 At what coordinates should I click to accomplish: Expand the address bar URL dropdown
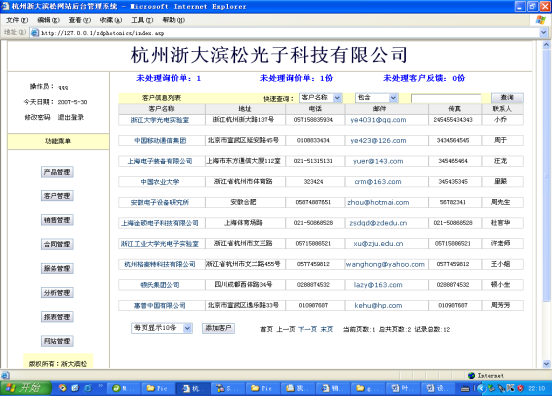[x=543, y=33]
